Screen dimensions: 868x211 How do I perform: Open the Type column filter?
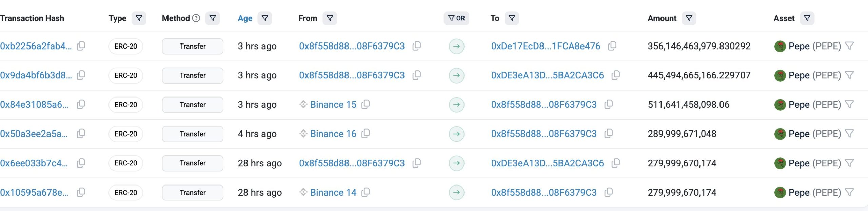click(139, 18)
